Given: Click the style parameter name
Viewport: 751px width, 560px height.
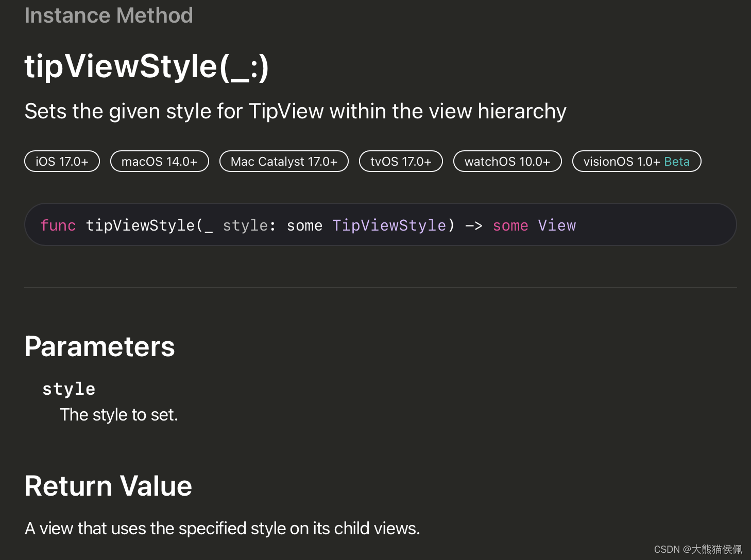Looking at the screenshot, I should (69, 389).
